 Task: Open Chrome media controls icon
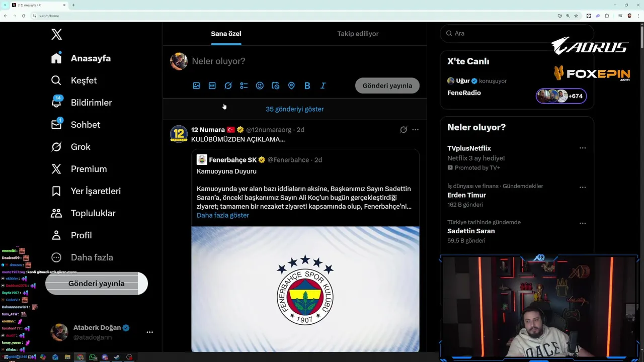(620, 16)
